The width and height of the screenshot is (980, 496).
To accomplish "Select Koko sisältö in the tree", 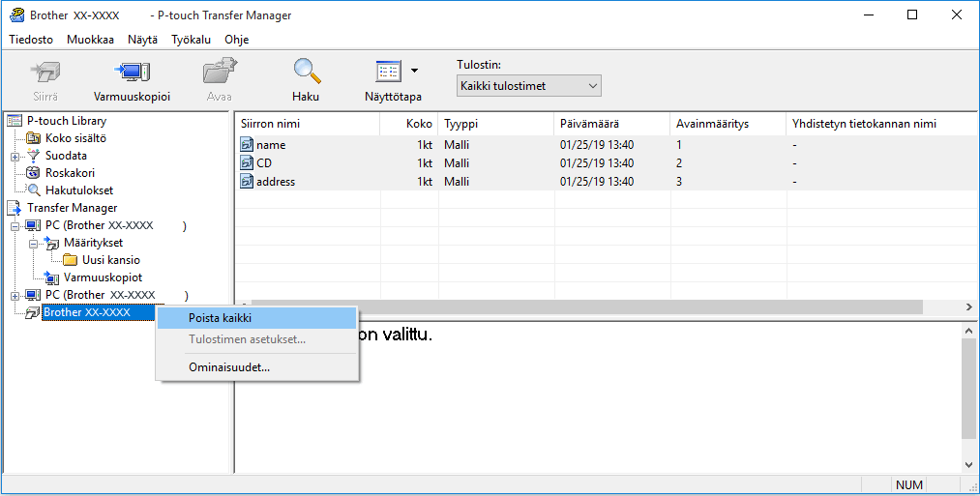I will tap(75, 138).
